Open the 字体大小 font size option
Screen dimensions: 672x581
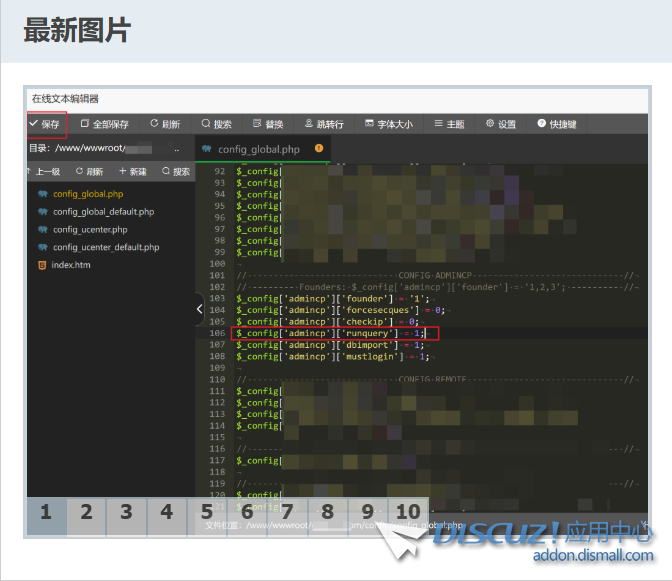click(x=389, y=124)
